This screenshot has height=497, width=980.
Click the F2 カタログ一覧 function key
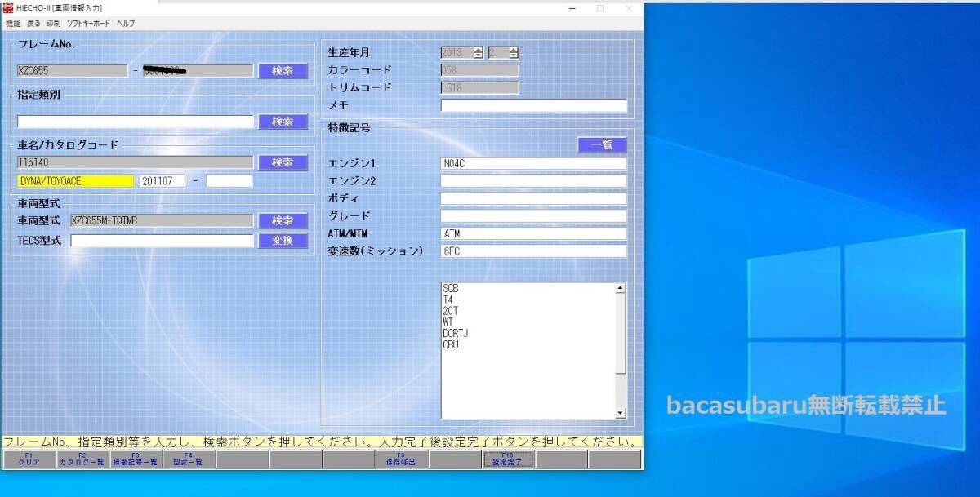point(82,459)
